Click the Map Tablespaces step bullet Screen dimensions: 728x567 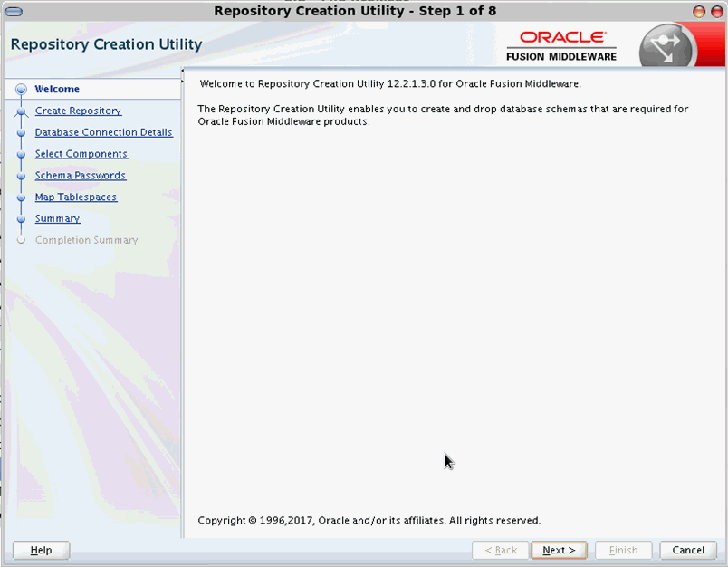tap(21, 197)
